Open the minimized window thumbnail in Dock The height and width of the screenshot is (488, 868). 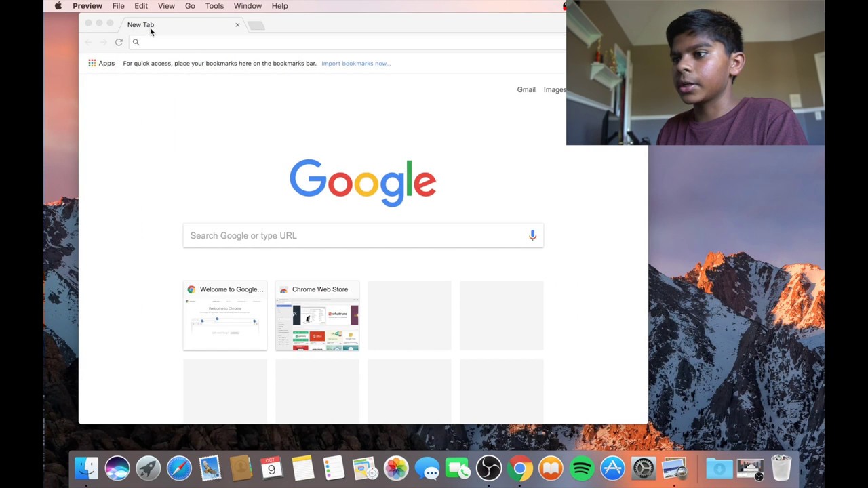pos(750,469)
